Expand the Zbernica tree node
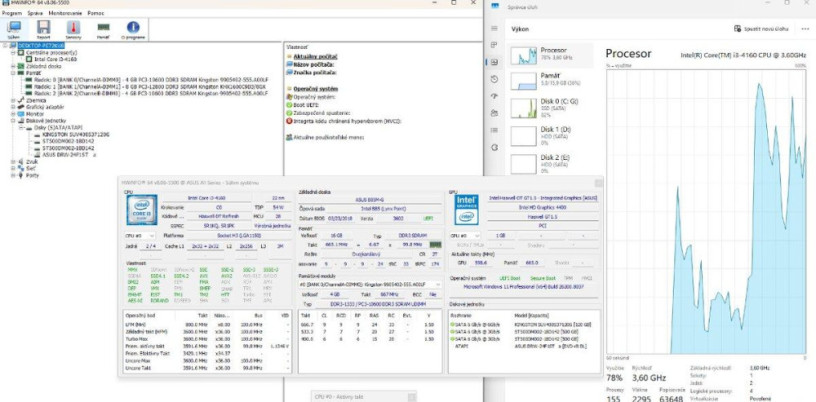The height and width of the screenshot is (402, 816). click(14, 100)
